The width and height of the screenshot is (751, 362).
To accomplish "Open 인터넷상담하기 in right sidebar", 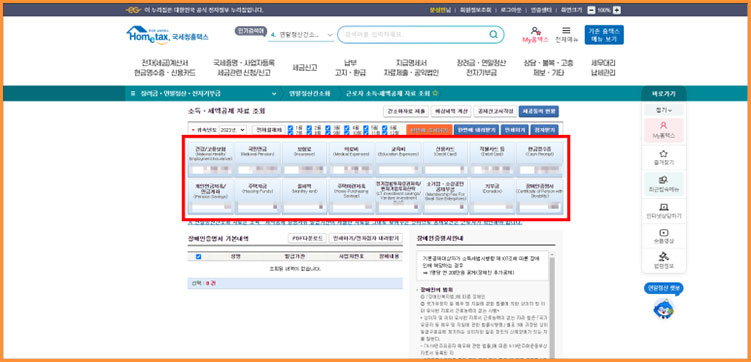I will 663,211.
